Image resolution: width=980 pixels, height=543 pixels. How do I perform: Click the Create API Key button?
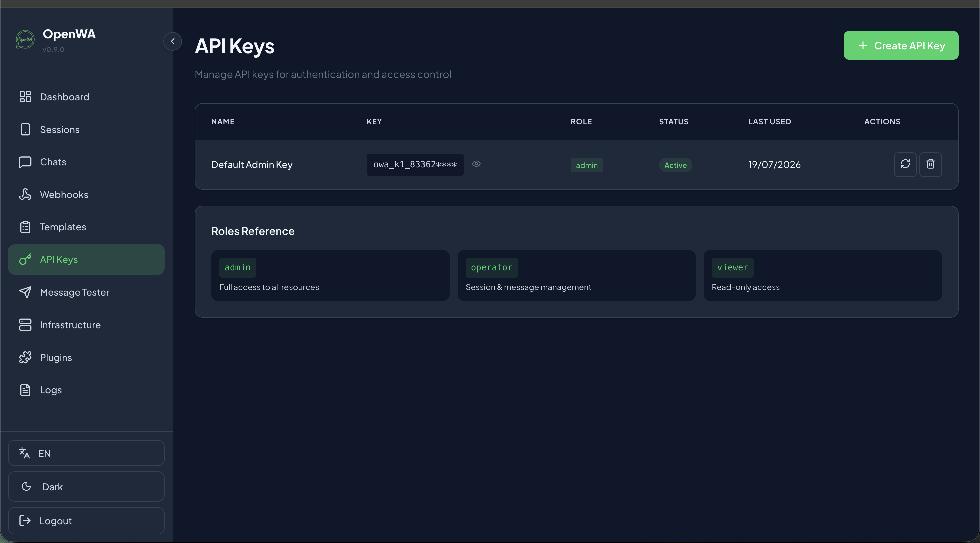point(901,45)
